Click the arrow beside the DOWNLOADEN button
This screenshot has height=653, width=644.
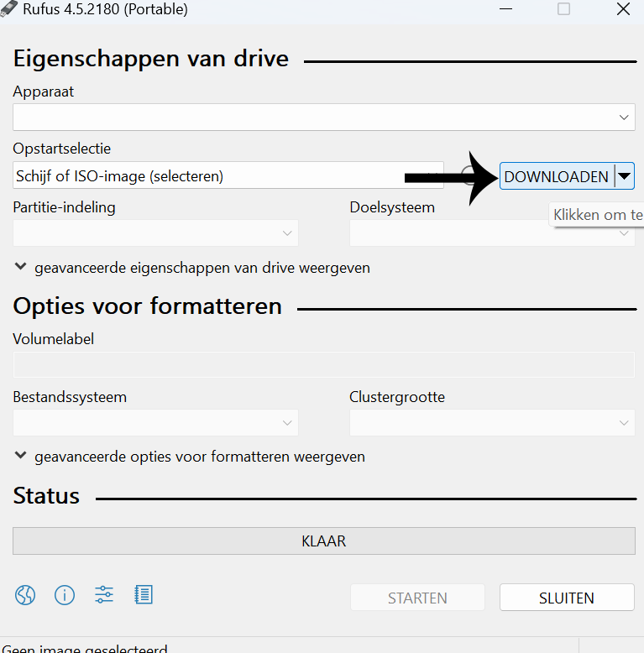point(624,176)
